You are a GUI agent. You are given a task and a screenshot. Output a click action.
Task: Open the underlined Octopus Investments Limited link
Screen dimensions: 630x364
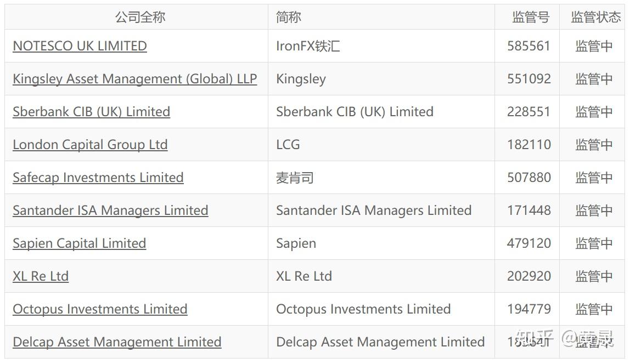[x=100, y=309]
